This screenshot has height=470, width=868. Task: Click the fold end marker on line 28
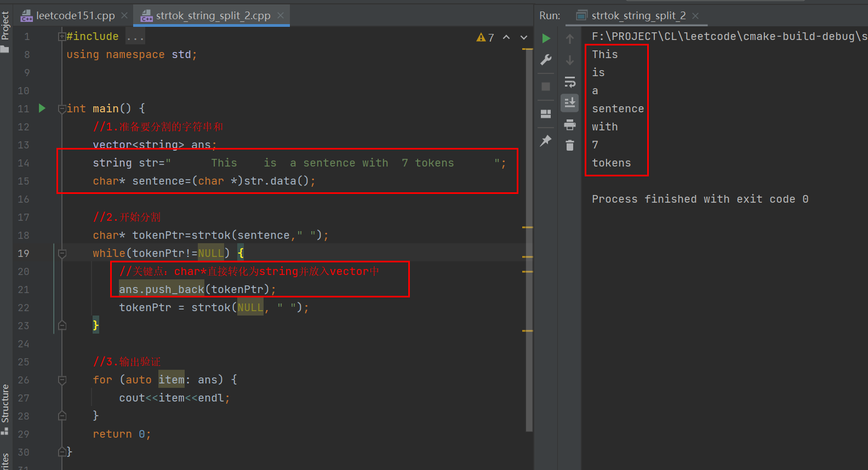62,416
